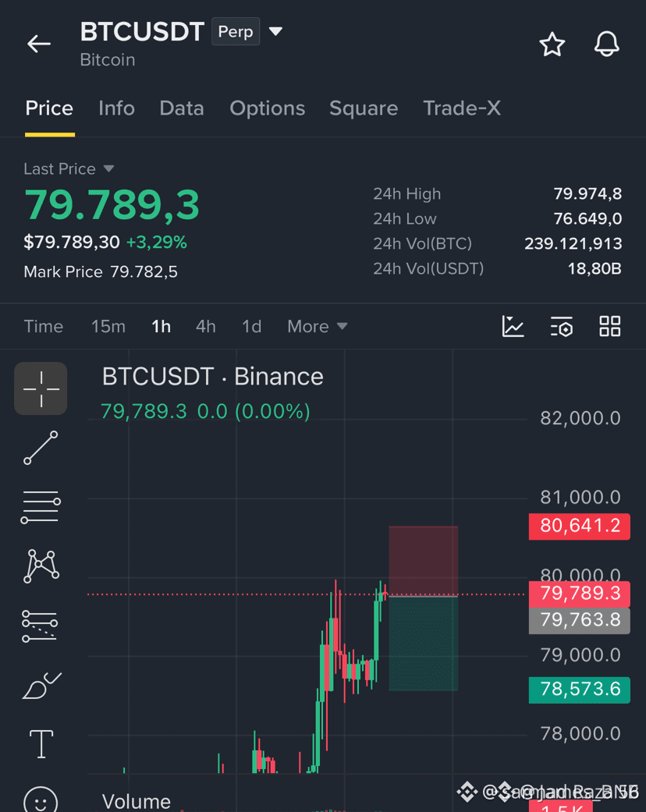This screenshot has height=812, width=646.
Task: Click the 24h Vol(USDT) value 18,80B
Action: [x=595, y=269]
